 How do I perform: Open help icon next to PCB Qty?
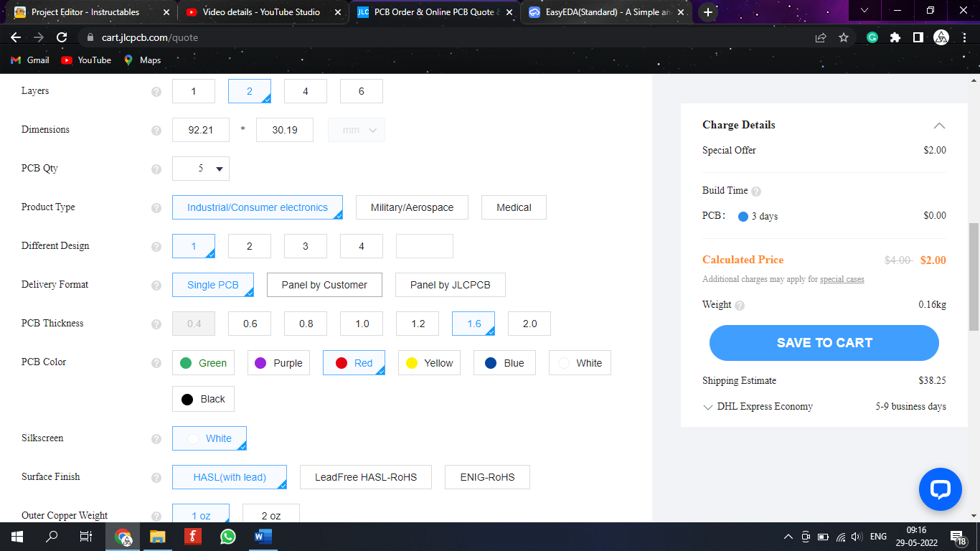point(156,169)
